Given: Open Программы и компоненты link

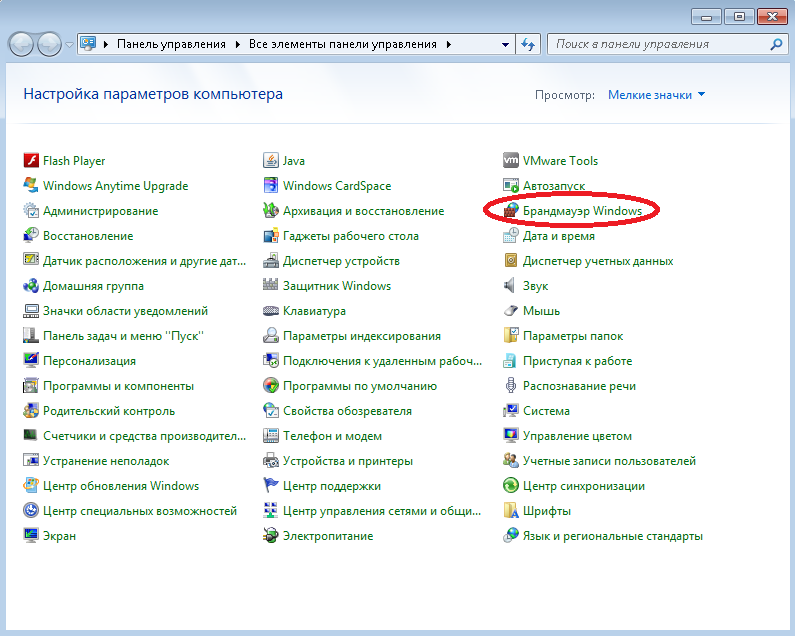Looking at the screenshot, I should (x=118, y=386).
